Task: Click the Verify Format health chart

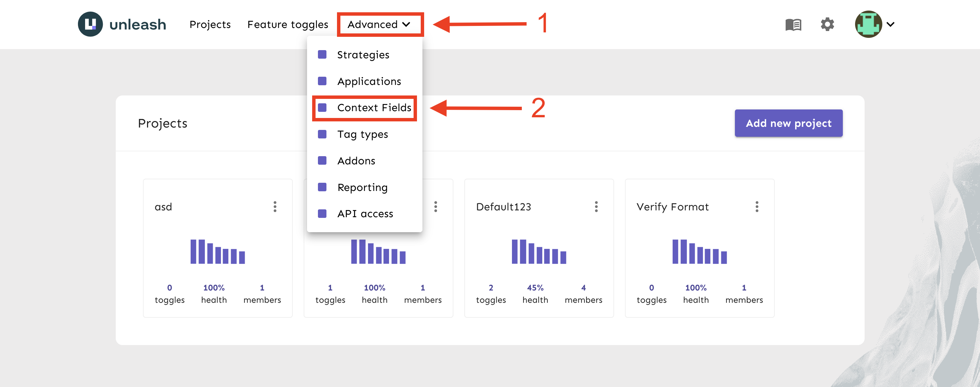Action: click(x=699, y=251)
